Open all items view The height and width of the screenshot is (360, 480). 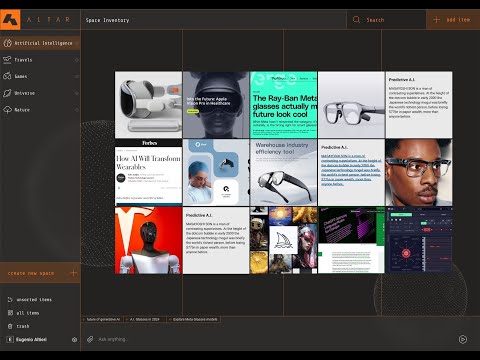(x=28, y=313)
